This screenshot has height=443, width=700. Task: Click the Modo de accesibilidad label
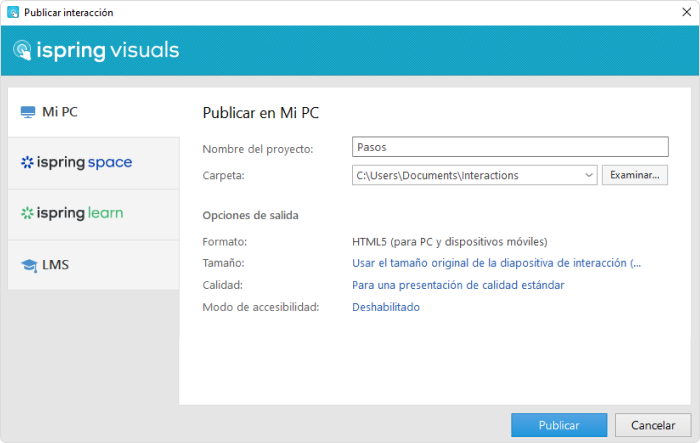click(261, 307)
